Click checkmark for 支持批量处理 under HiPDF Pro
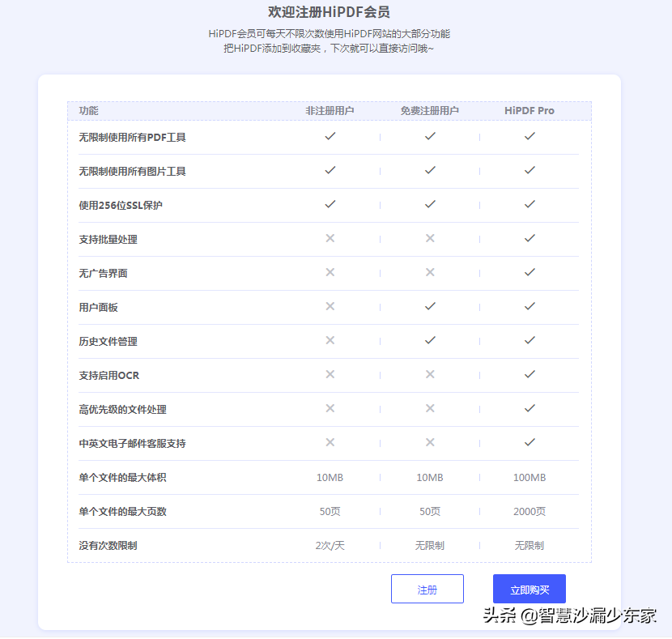The height and width of the screenshot is (639, 672). click(x=530, y=238)
